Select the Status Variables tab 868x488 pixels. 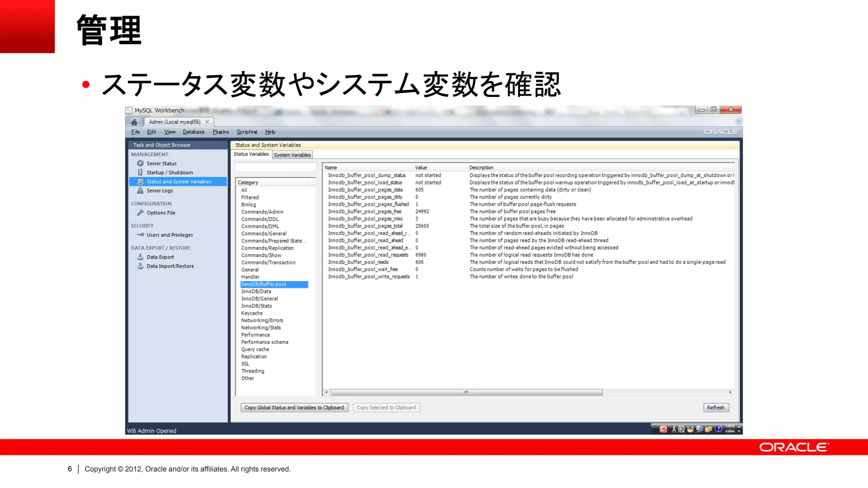251,154
